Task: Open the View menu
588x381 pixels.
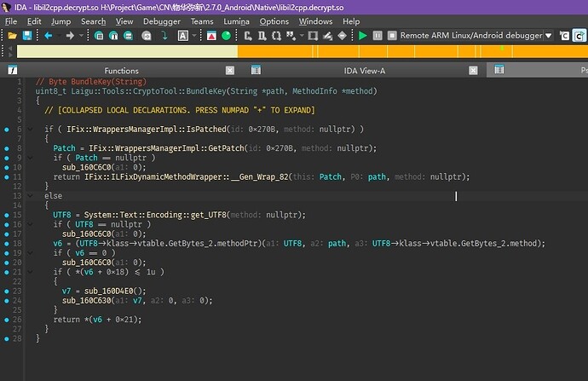Action: pos(124,21)
